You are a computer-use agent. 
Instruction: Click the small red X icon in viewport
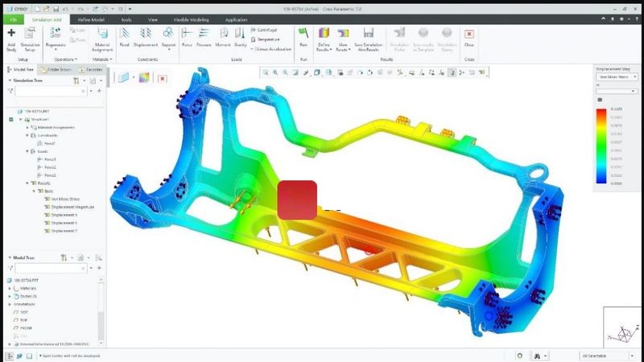(163, 78)
